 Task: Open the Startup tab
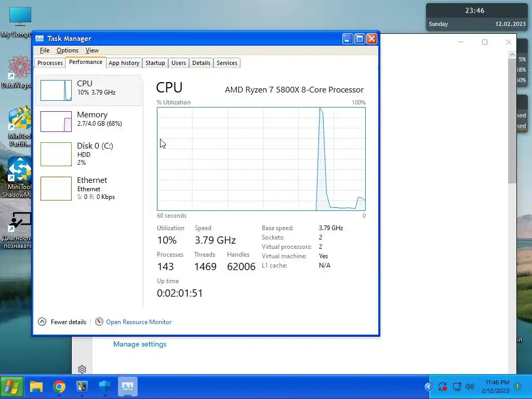(x=155, y=63)
